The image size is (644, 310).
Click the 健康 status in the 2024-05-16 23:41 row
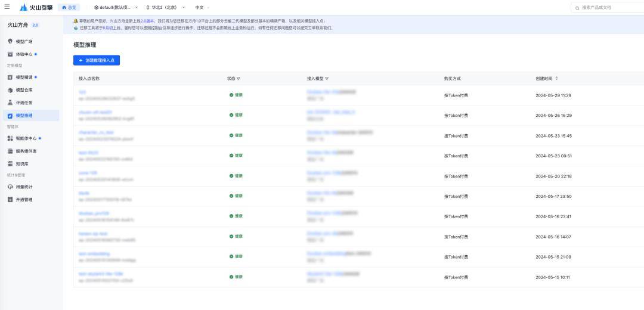click(239, 216)
